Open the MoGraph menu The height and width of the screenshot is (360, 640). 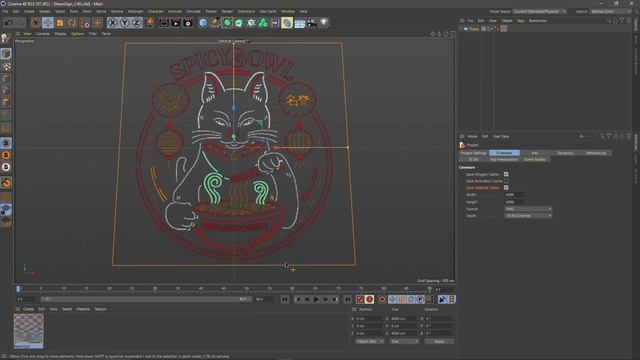(x=136, y=11)
